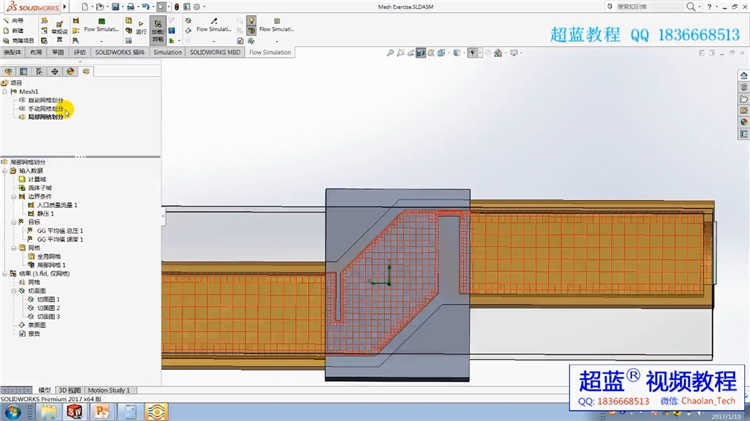Collapse the cut plots (切面图) node
Screen dimensions: 750x421
click(13, 291)
